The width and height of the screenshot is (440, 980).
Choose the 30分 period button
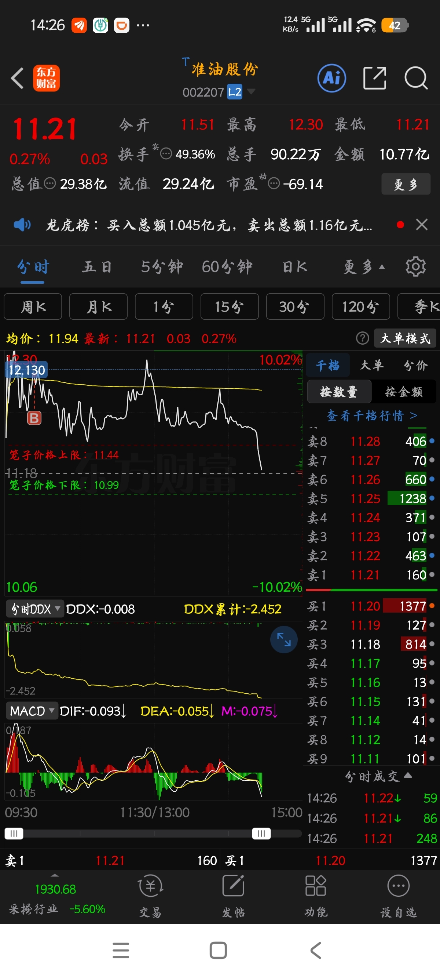point(295,306)
